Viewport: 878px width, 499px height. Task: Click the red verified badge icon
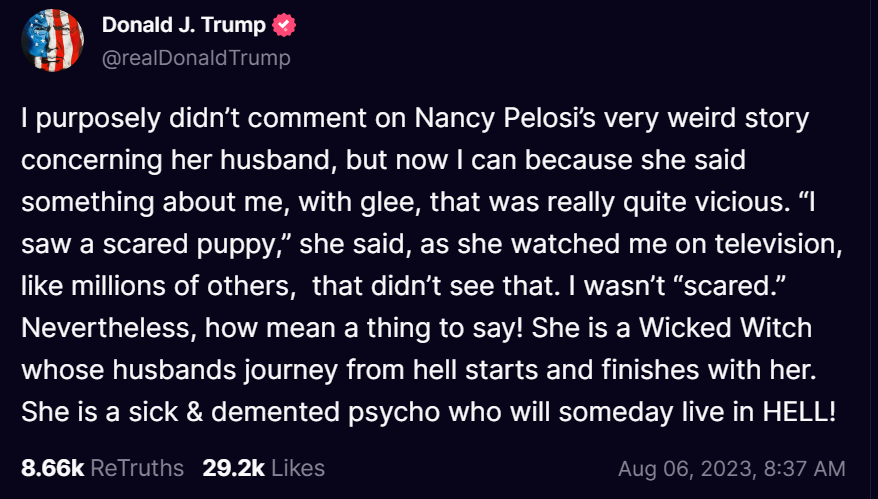click(x=284, y=25)
